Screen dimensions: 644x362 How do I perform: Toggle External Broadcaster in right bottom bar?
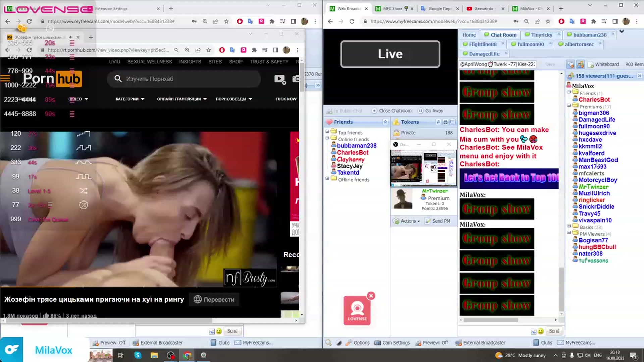pos(481,343)
